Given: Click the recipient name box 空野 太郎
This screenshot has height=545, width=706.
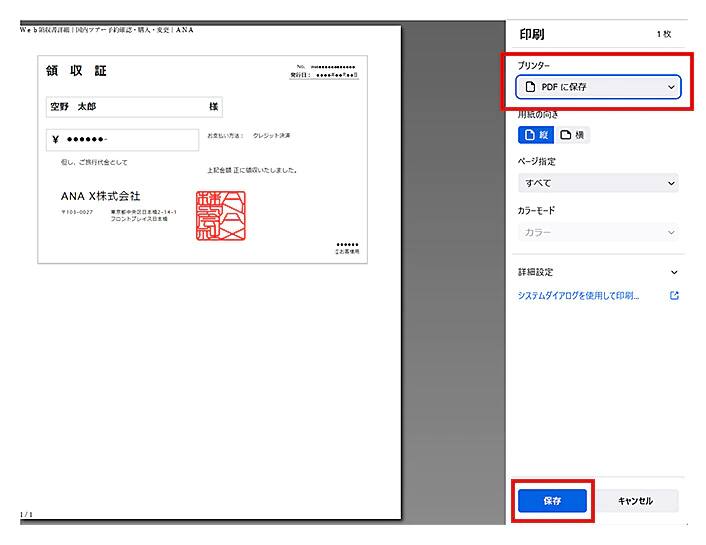Looking at the screenshot, I should click(x=134, y=106).
